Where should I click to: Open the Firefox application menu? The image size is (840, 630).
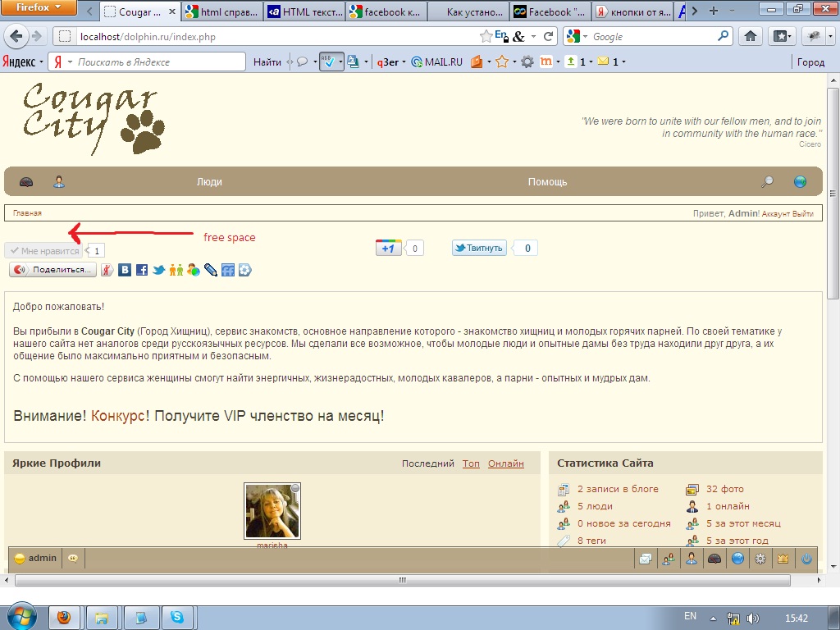point(38,7)
